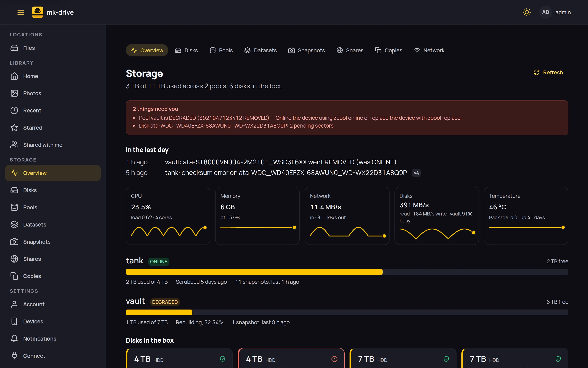Click the tank ONLINE status badge
The width and height of the screenshot is (588, 368).
coord(159,262)
